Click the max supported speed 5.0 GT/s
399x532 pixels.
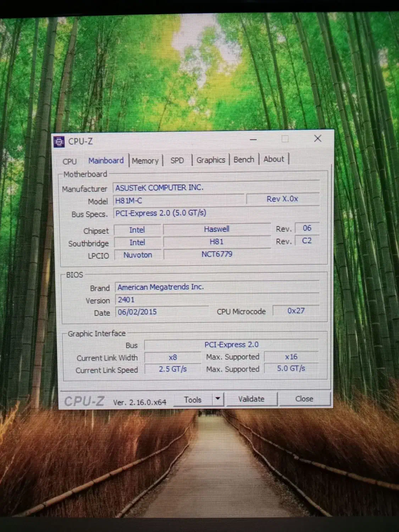point(291,368)
